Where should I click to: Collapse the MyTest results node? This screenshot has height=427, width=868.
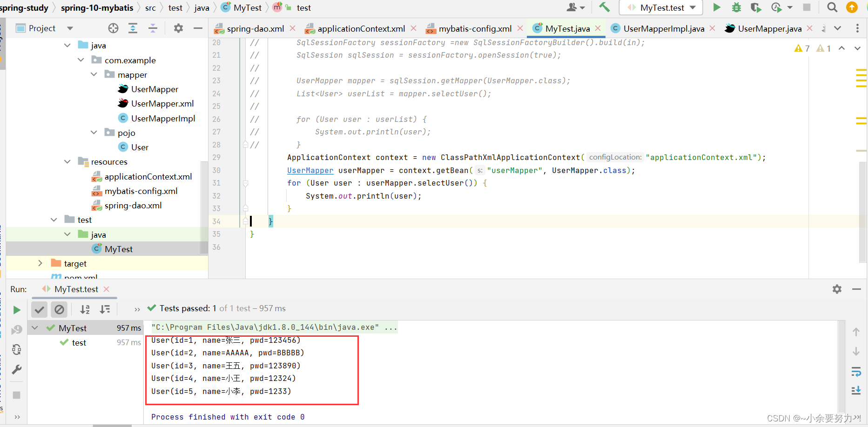[35, 328]
